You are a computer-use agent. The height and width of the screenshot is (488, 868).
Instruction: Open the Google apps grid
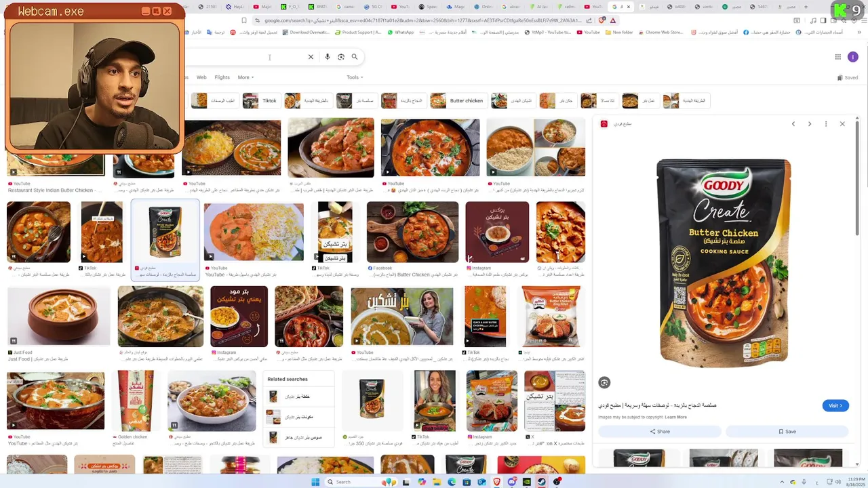[837, 57]
